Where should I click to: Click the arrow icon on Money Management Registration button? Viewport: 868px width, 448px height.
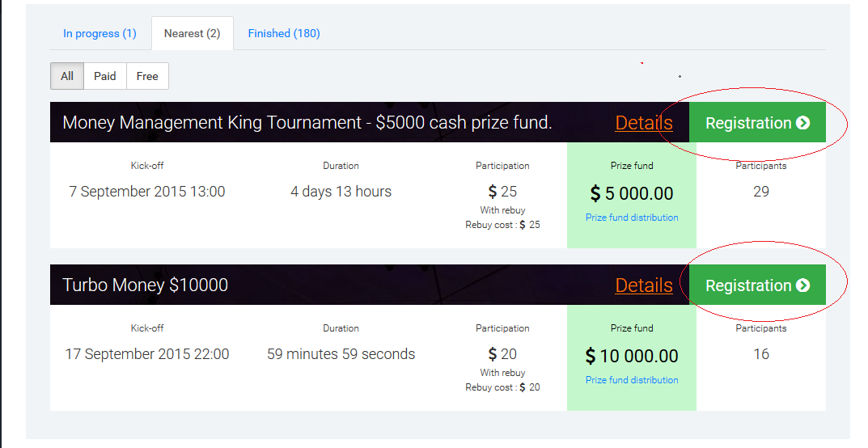[802, 123]
